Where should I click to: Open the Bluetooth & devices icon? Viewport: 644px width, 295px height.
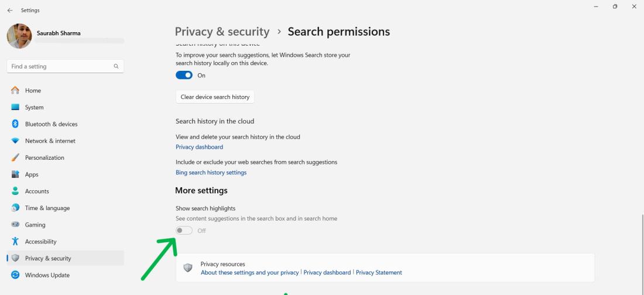(x=16, y=124)
